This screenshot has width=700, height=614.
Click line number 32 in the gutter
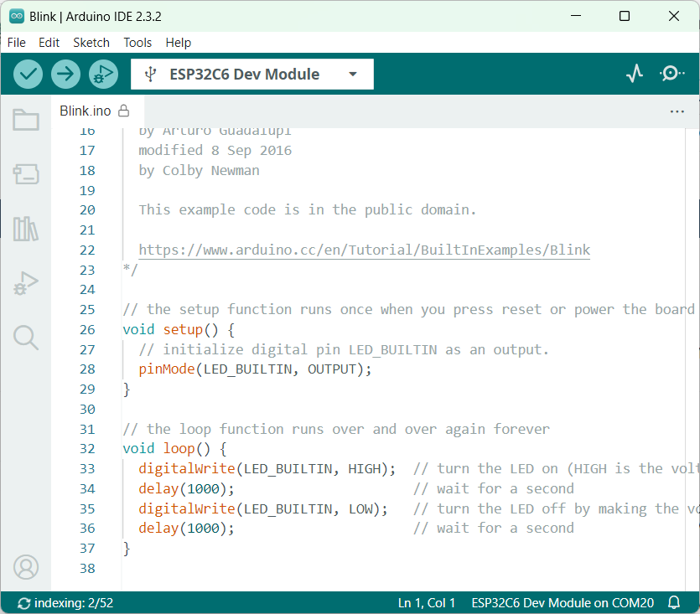coord(87,448)
